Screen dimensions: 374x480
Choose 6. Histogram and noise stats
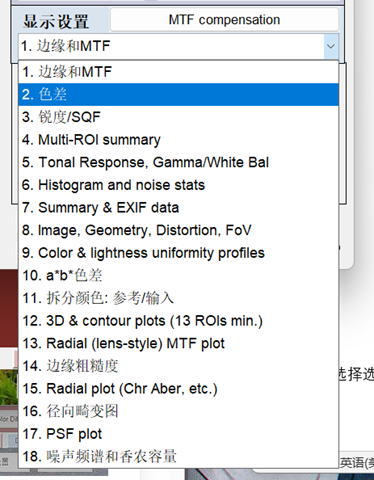point(179,185)
